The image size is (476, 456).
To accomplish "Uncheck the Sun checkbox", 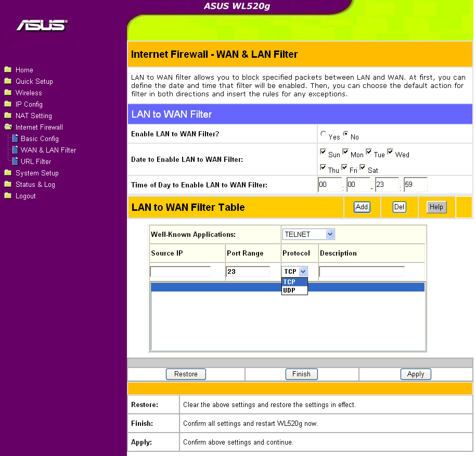I will [323, 151].
